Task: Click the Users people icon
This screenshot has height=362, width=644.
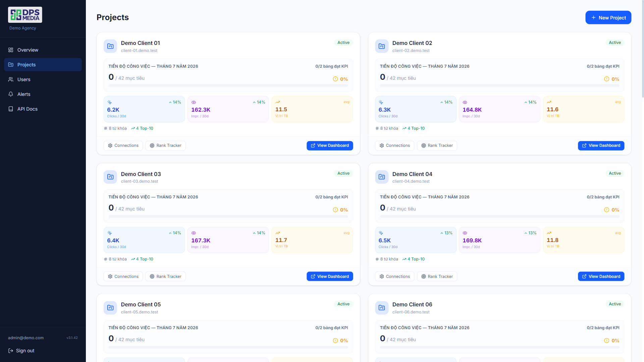Action: (x=11, y=79)
